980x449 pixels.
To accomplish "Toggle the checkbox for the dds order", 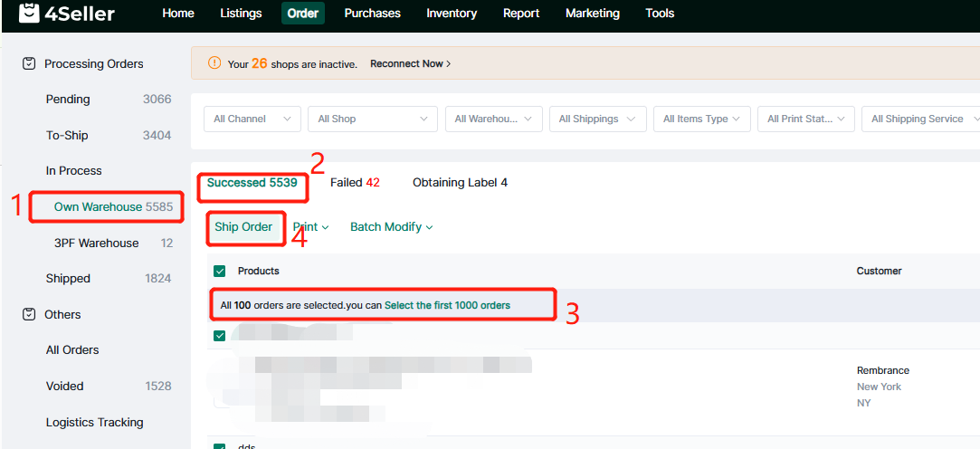I will tap(220, 446).
